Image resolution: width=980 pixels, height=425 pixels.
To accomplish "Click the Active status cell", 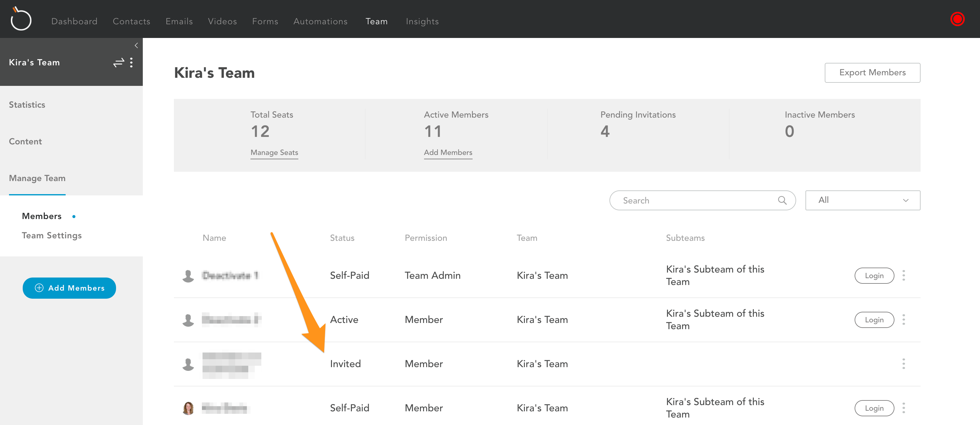I will click(x=344, y=320).
